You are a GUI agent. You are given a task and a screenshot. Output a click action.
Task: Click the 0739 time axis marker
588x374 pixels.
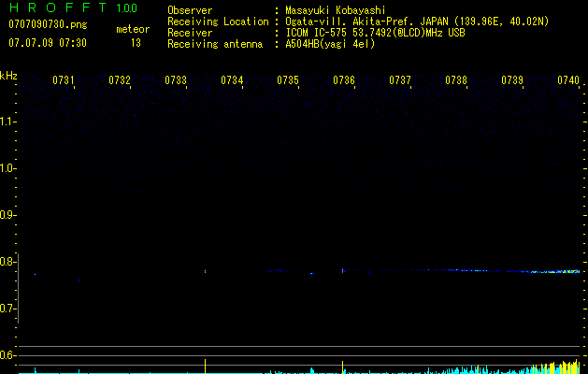[x=512, y=80]
